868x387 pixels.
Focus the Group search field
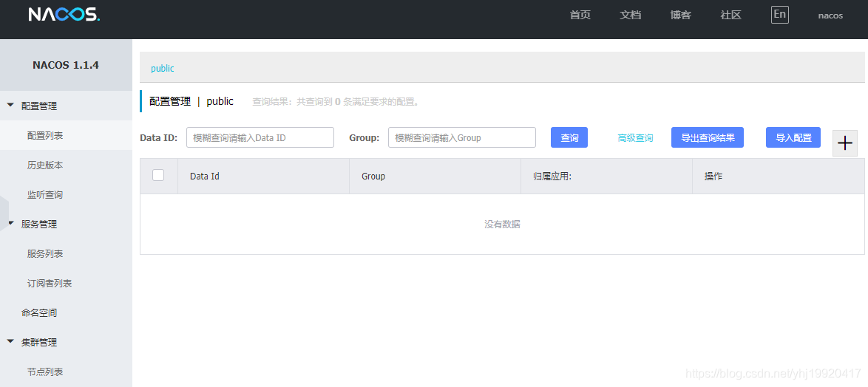pos(461,137)
